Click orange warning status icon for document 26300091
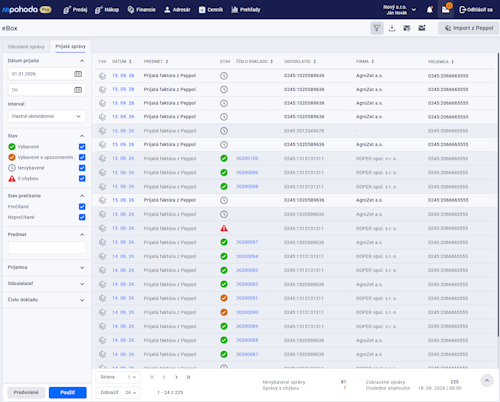The width and height of the screenshot is (500, 402). (224, 298)
